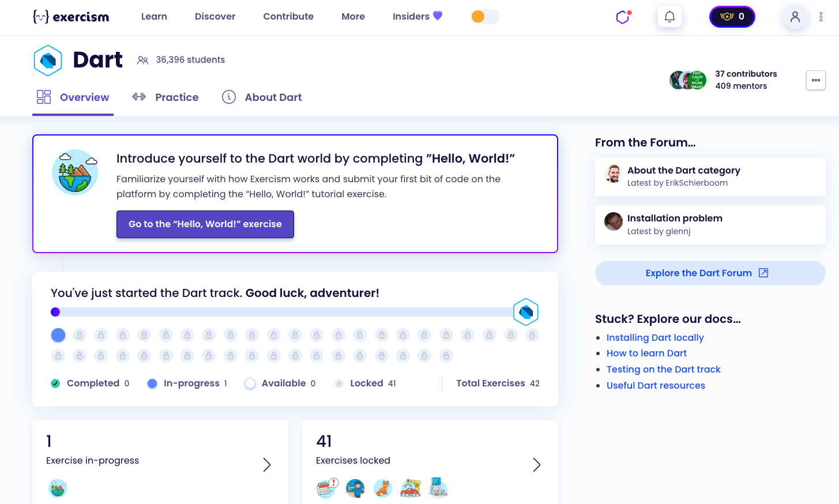Click the 409 mentors text
839x504 pixels.
(741, 86)
